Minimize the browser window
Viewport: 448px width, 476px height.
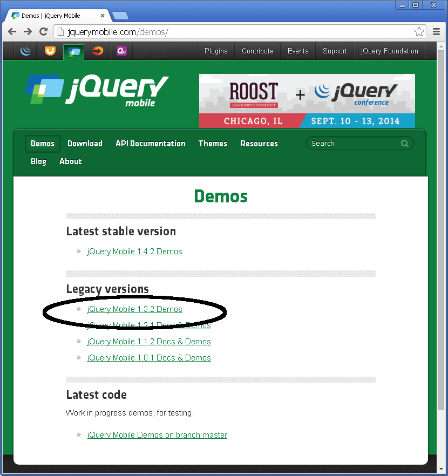(x=402, y=5)
